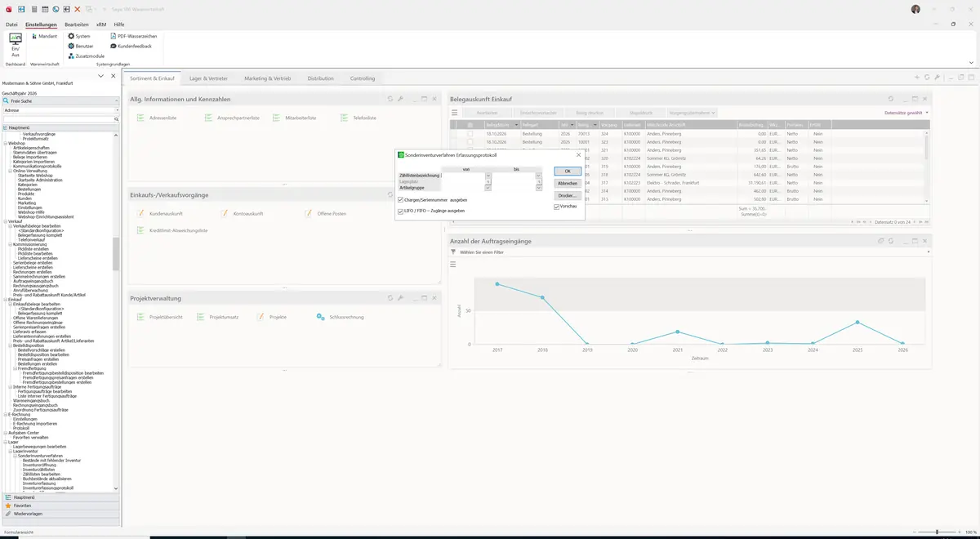Open PDF-Wasserzeichen settings
Image resolution: width=980 pixels, height=539 pixels.
click(134, 36)
